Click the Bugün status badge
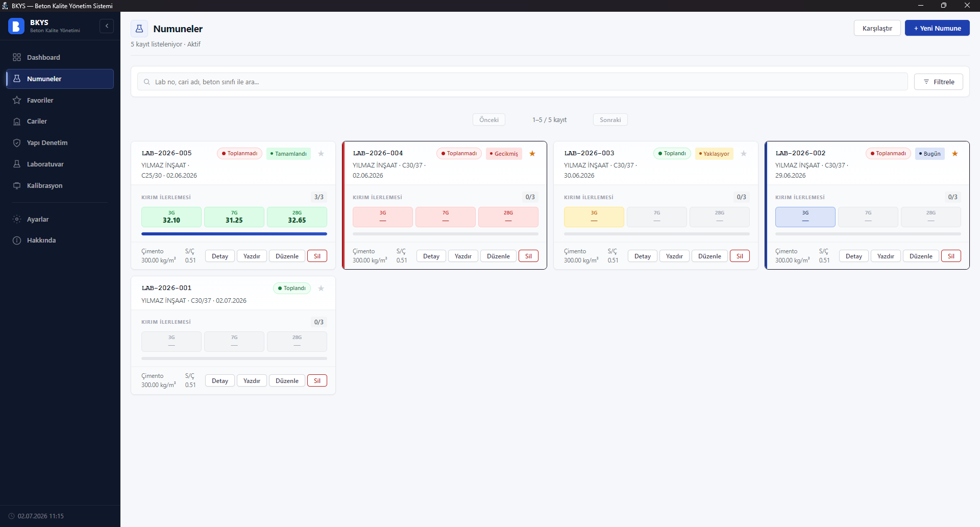 point(930,153)
